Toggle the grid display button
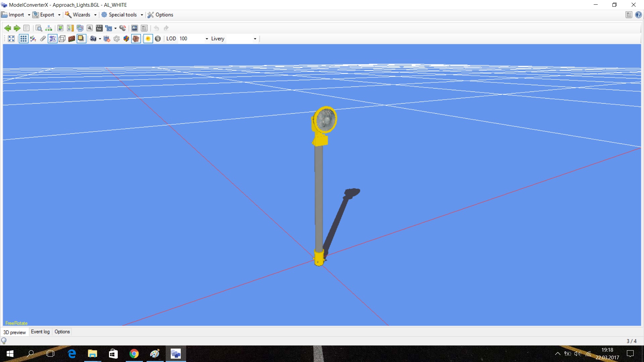 23,39
